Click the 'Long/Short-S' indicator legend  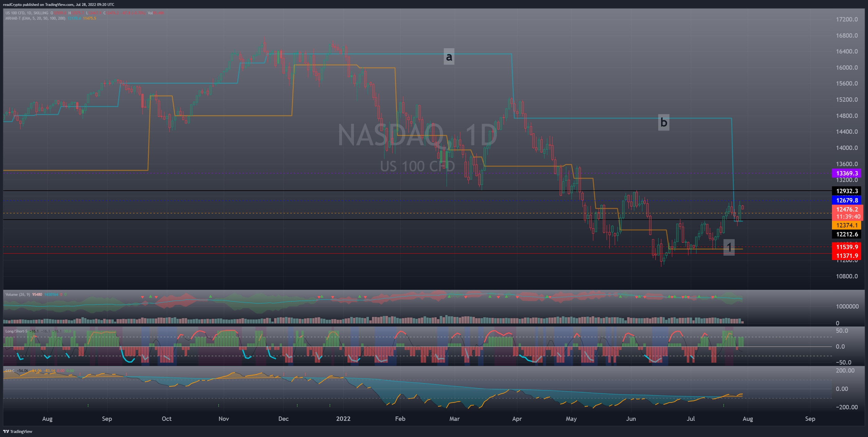(16, 331)
